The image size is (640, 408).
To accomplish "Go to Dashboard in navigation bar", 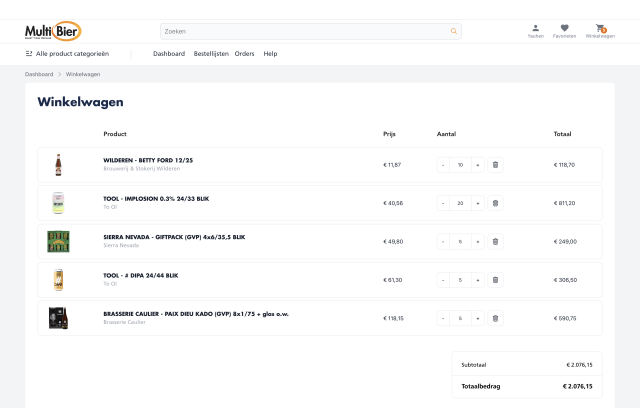I will click(x=169, y=53).
